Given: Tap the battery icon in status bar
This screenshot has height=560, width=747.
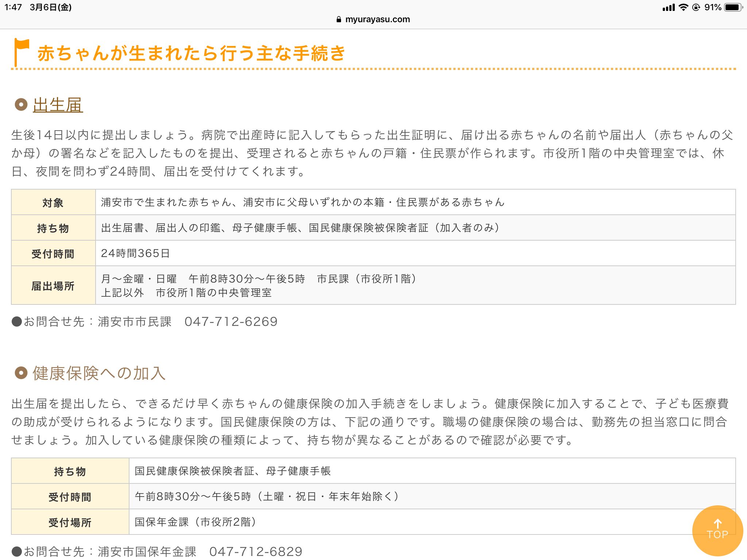Looking at the screenshot, I should pyautogui.click(x=733, y=7).
